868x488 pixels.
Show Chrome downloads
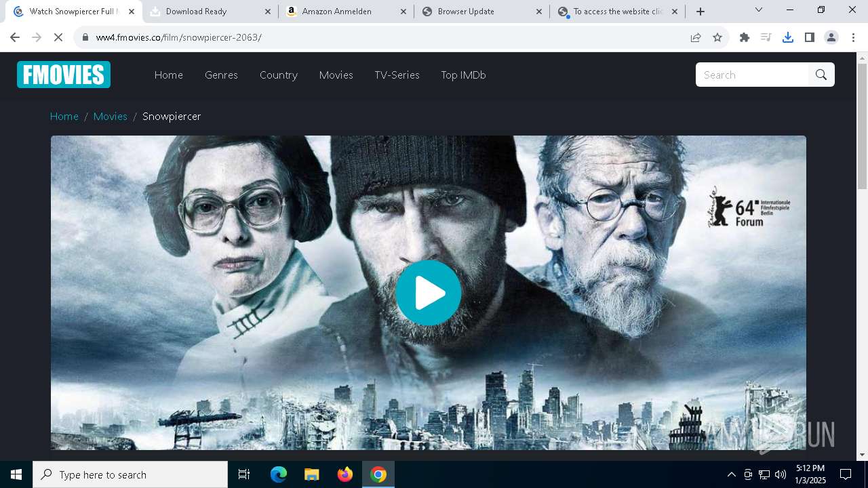click(788, 37)
